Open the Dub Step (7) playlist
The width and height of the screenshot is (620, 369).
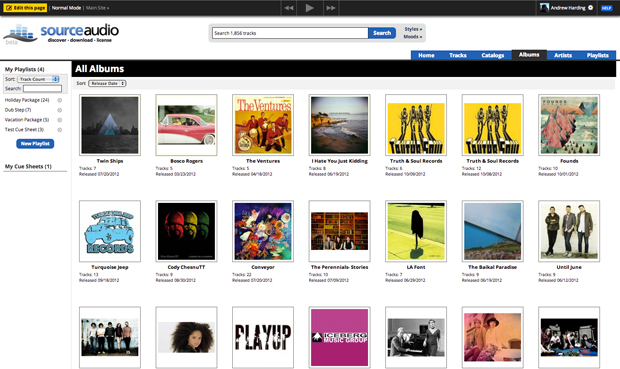(18, 110)
